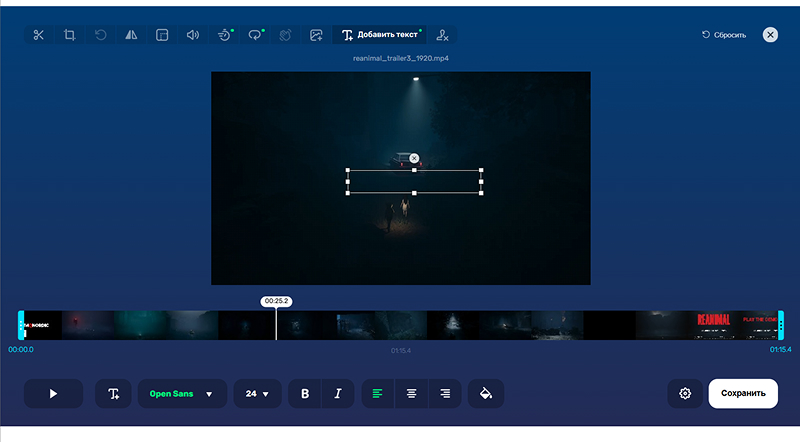This screenshot has height=442, width=800.
Task: Click the Сохранить button
Action: (x=743, y=394)
